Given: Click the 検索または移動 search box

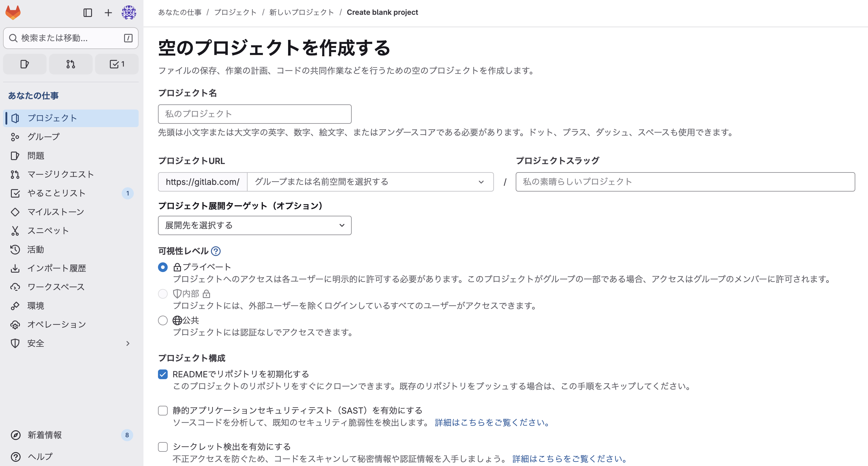Looking at the screenshot, I should pyautogui.click(x=71, y=38).
